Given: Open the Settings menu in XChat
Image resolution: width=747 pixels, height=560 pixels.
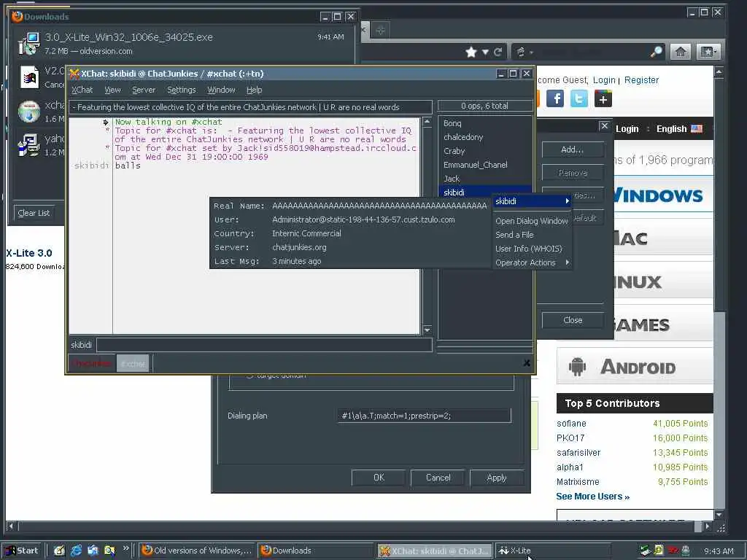Looking at the screenshot, I should [181, 90].
